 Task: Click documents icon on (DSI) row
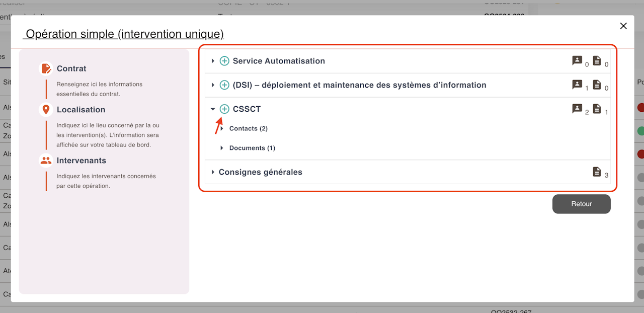click(x=597, y=85)
